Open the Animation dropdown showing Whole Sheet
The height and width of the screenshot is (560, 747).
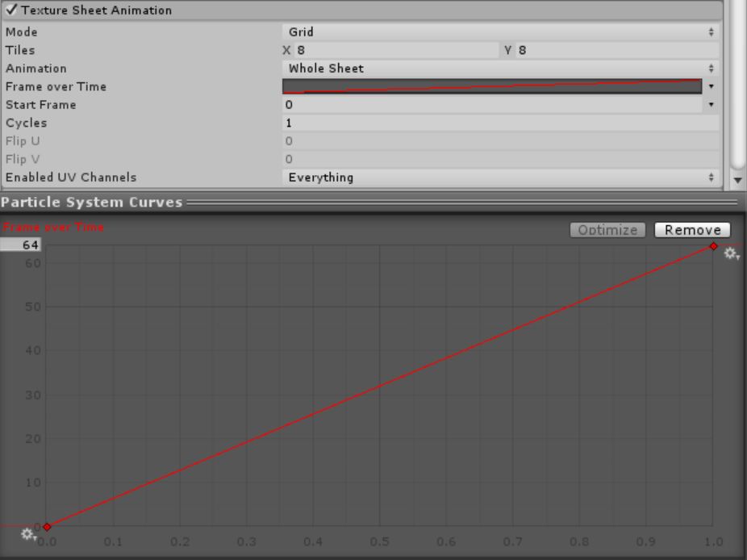pyautogui.click(x=500, y=69)
